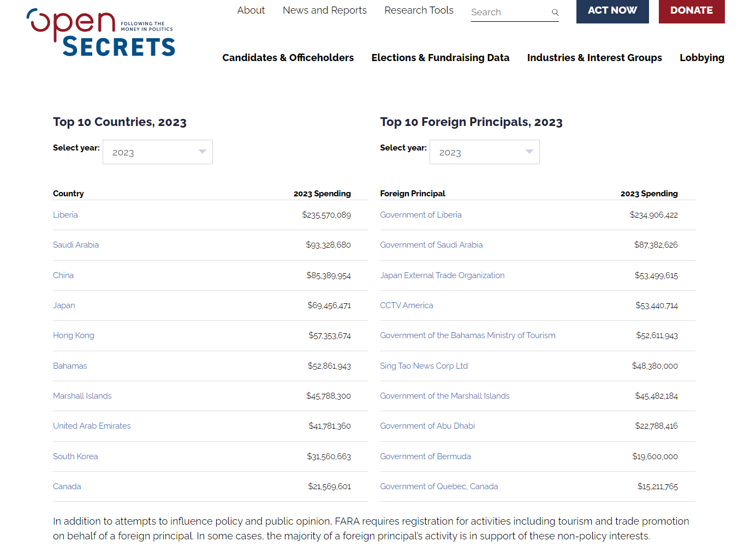The image size is (756, 547).
Task: Click the $15,211,765 spending value
Action: 658,486
